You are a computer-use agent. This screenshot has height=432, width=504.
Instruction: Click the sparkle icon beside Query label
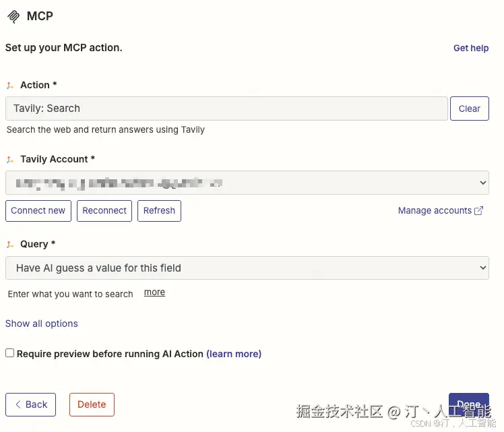pos(10,245)
